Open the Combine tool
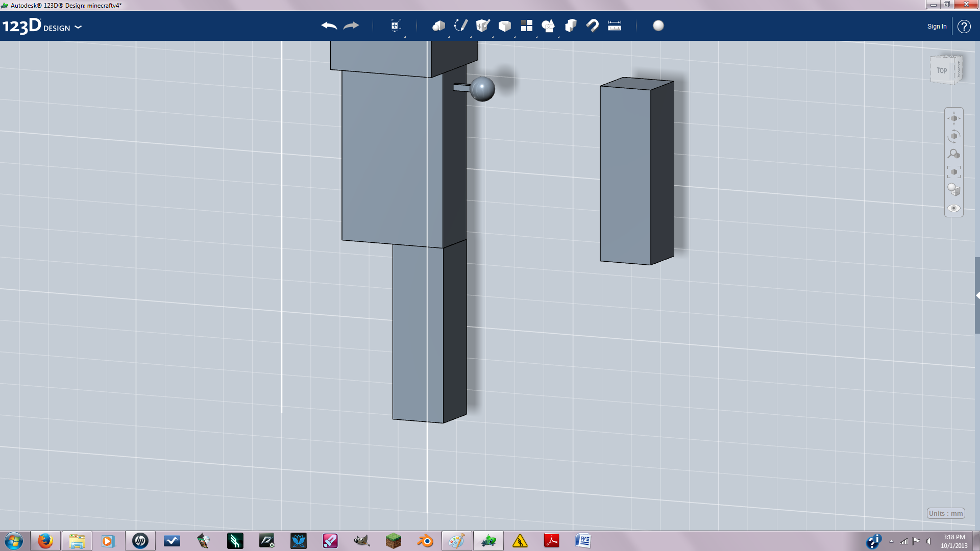Viewport: 980px width, 551px height. (571, 26)
